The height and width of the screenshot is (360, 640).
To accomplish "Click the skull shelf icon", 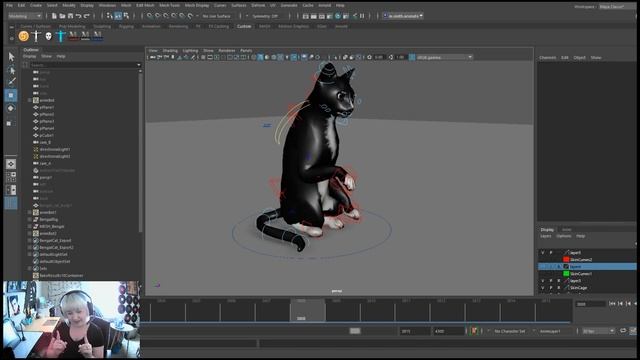I will coord(49,36).
